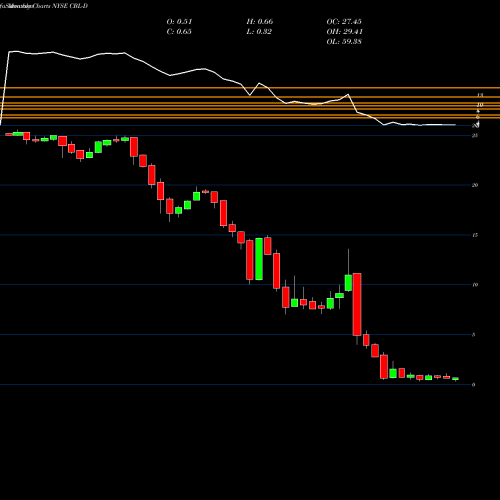
Task: Click the OC: 27.45 statistic
Action: point(344,22)
